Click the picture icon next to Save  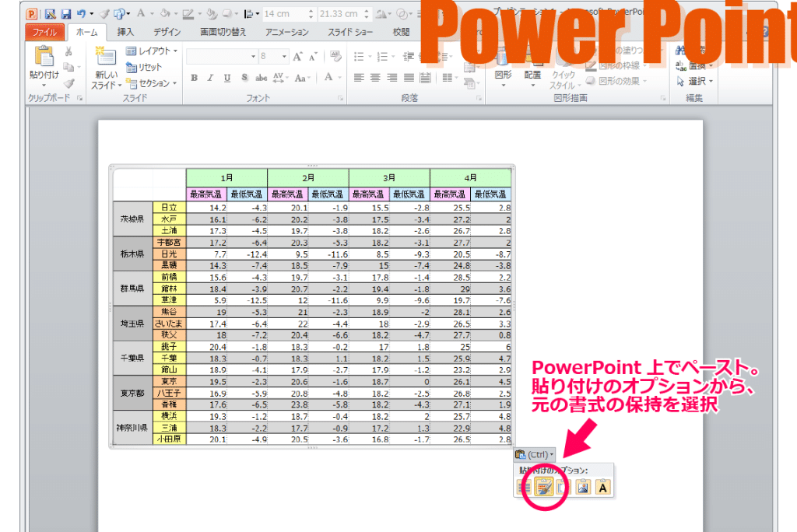pos(51,14)
